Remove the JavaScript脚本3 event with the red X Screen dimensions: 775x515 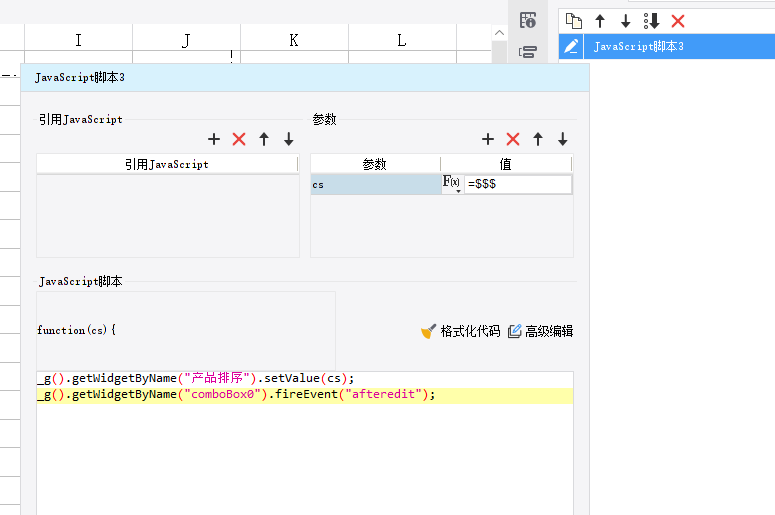[x=678, y=21]
